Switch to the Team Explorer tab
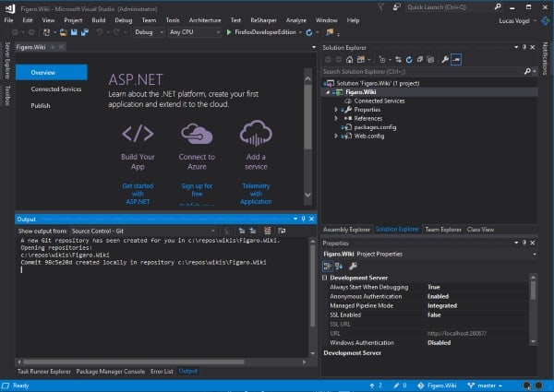 tap(443, 230)
